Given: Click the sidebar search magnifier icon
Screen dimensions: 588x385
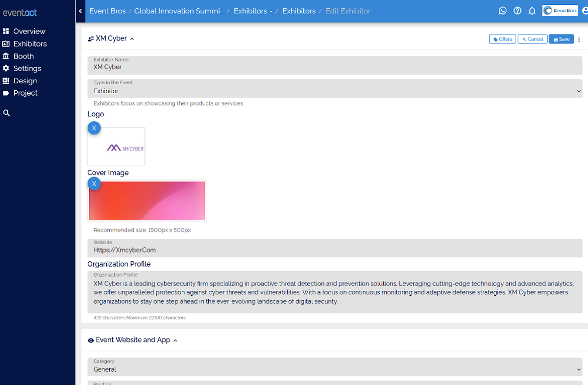Looking at the screenshot, I should (6, 113).
